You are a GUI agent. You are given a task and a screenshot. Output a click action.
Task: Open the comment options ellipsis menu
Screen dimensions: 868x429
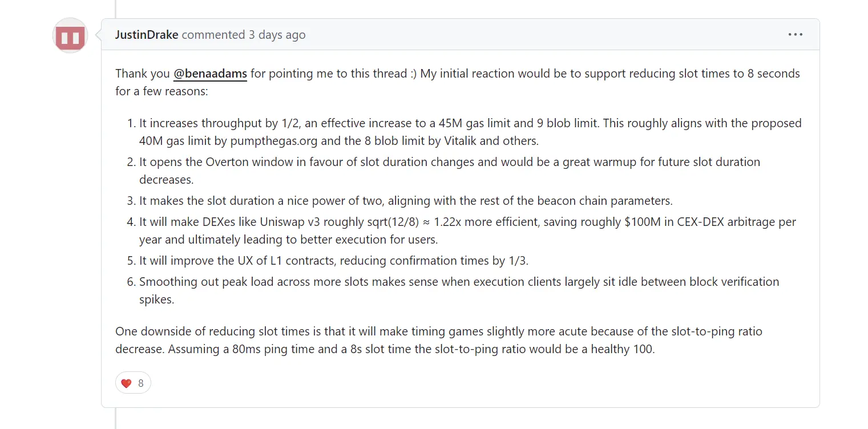795,35
